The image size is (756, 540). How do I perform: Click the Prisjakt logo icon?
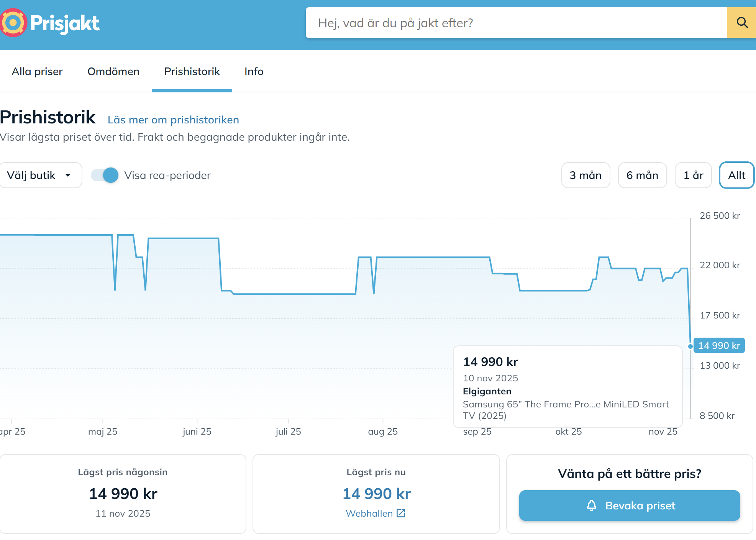[x=13, y=23]
